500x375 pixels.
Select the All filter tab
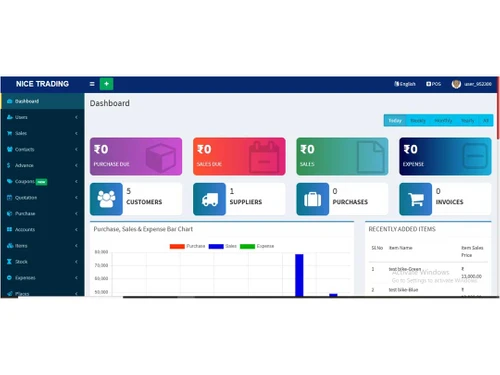[486, 120]
